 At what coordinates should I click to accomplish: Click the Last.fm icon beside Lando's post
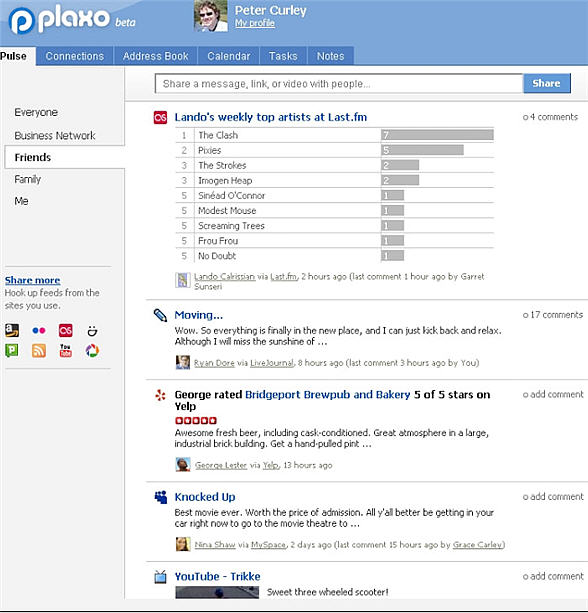(160, 117)
